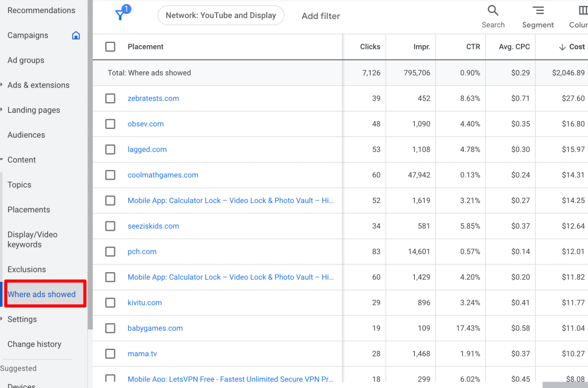Check the zebratests.com row checkbox
The width and height of the screenshot is (588, 388).
(x=111, y=98)
